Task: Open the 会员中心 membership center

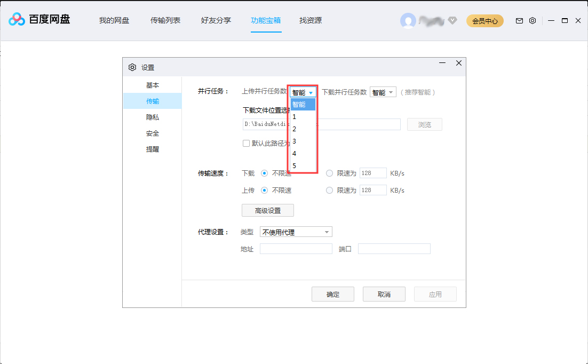Action: [484, 20]
